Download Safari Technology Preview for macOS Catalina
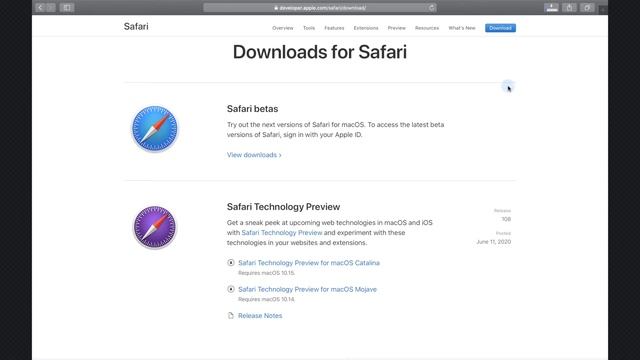640x360 pixels. point(309,263)
